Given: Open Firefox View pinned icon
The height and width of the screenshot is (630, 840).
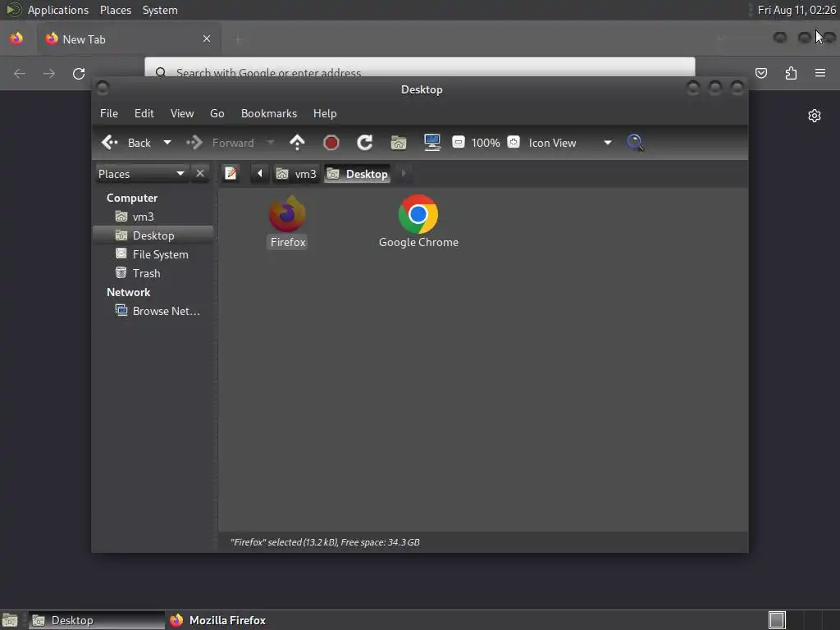Looking at the screenshot, I should [16, 39].
